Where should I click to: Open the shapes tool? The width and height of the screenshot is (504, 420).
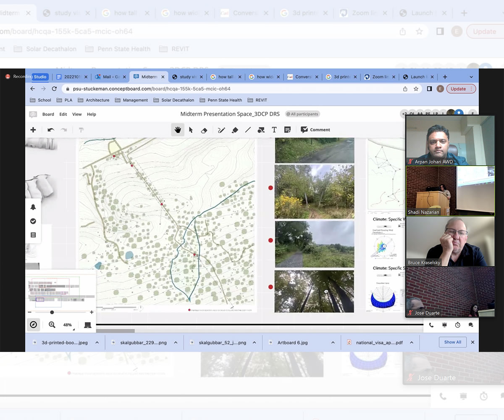[261, 130]
